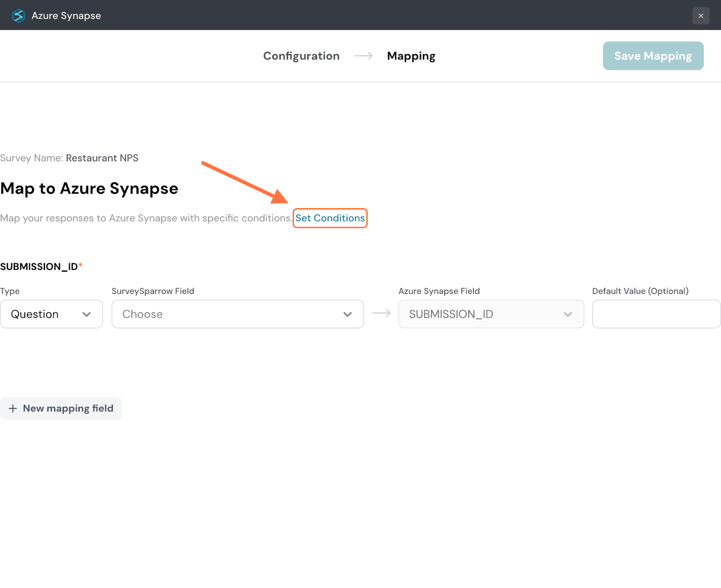The height and width of the screenshot is (588, 721).
Task: Focus the Default Value (Optional) input
Action: (656, 314)
